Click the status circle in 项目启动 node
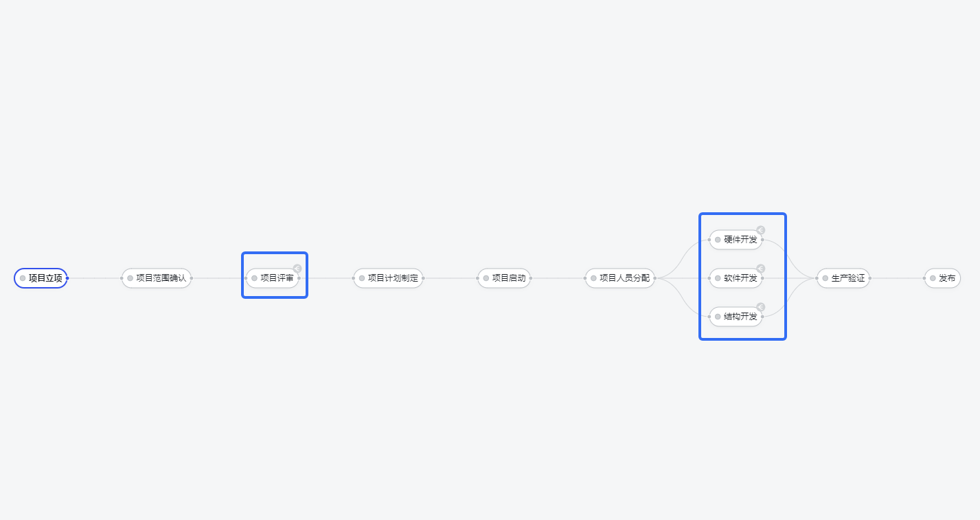Image resolution: width=980 pixels, height=520 pixels. click(x=486, y=278)
